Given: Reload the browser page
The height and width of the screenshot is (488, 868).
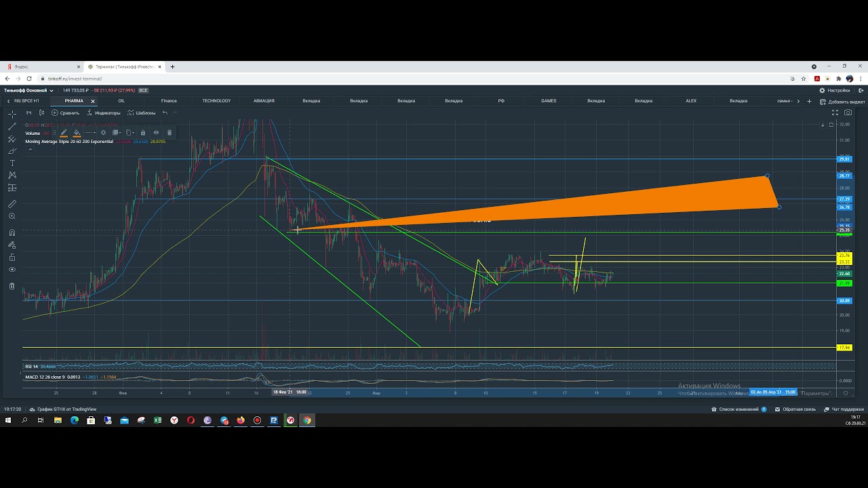Looking at the screenshot, I should [29, 79].
